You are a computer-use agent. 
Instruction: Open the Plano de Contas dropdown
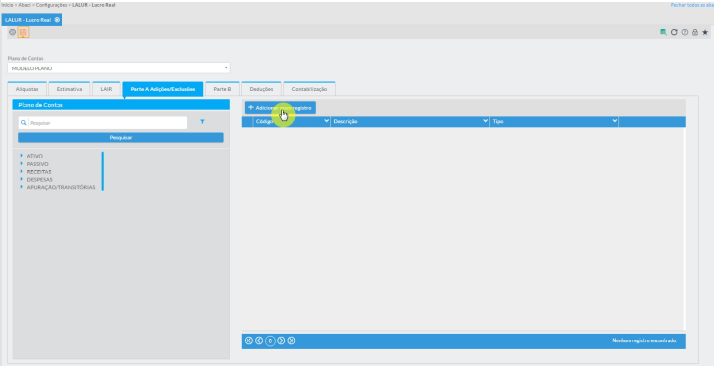pos(119,68)
